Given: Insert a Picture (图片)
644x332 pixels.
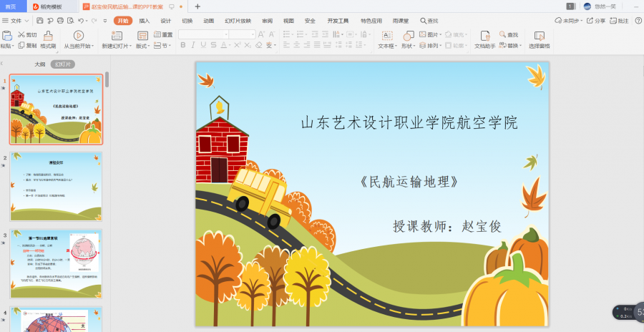Looking at the screenshot, I should pos(430,34).
